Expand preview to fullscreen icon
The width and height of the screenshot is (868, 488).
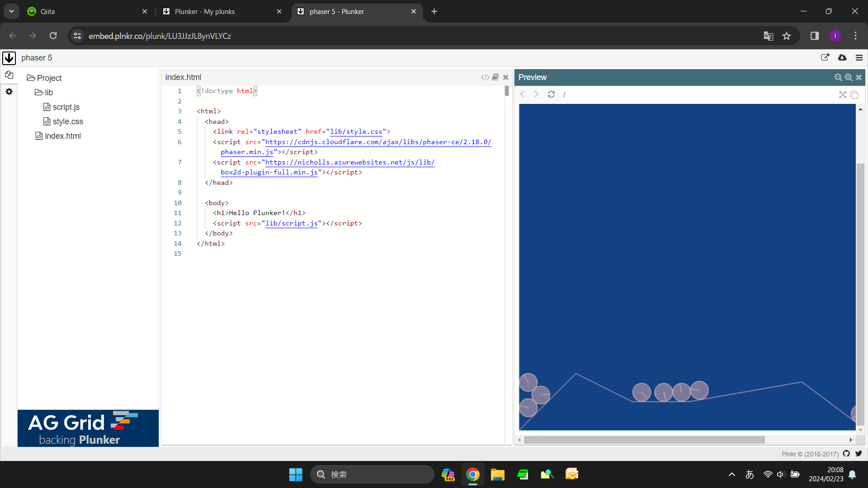(843, 94)
